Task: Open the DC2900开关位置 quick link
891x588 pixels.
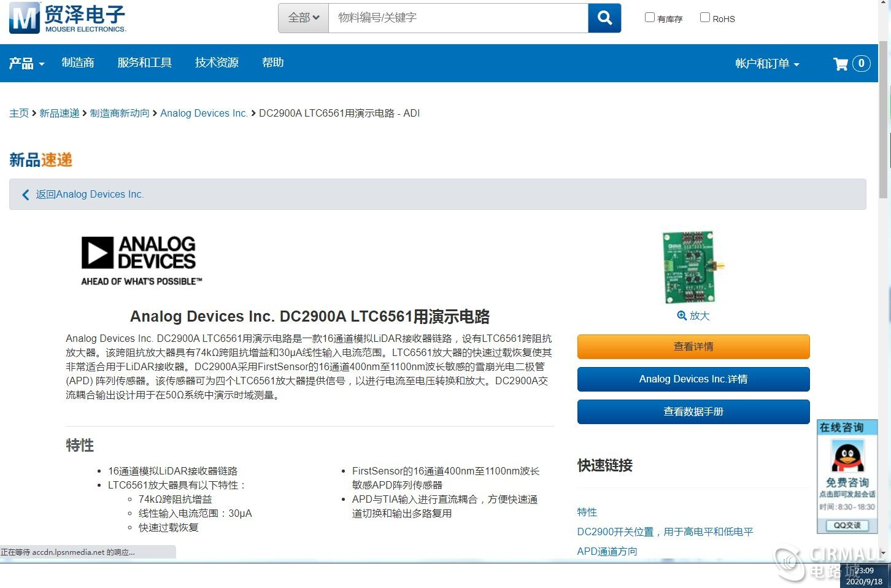Action: click(x=665, y=532)
